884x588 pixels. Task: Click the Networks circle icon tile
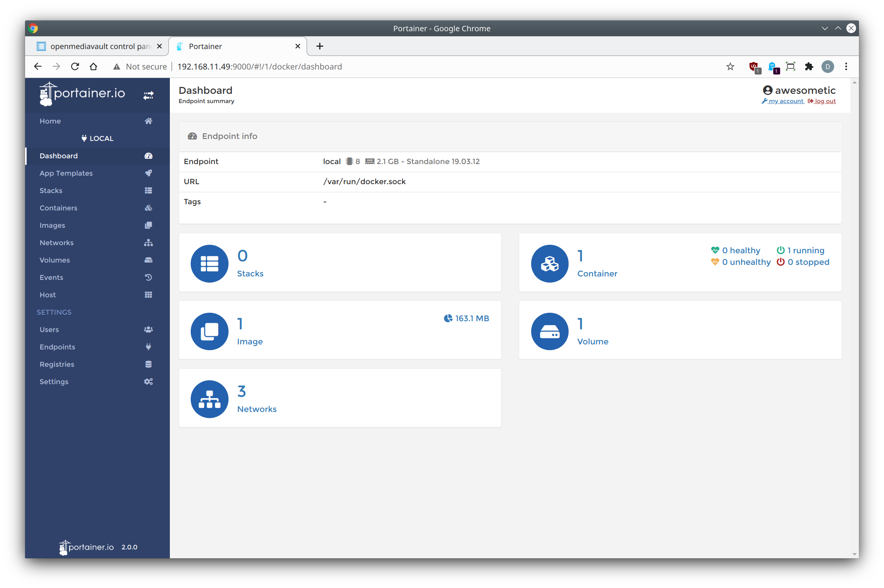[209, 399]
